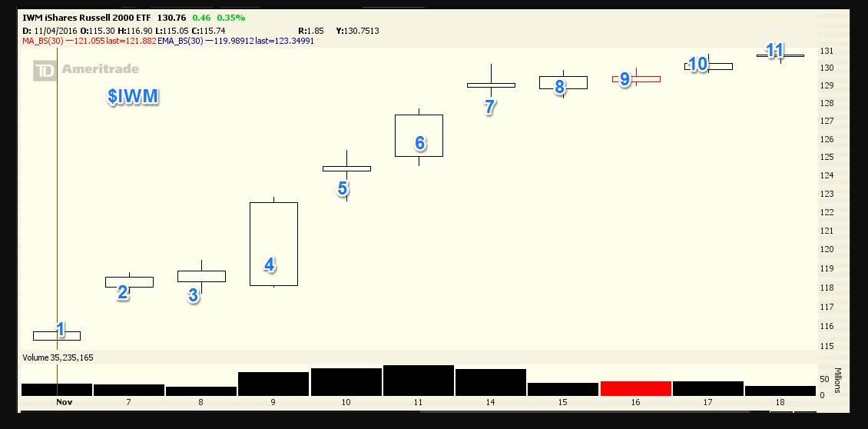Viewport: 868px width, 429px height.
Task: Click the volume bar above Nov
Action: 57,390
